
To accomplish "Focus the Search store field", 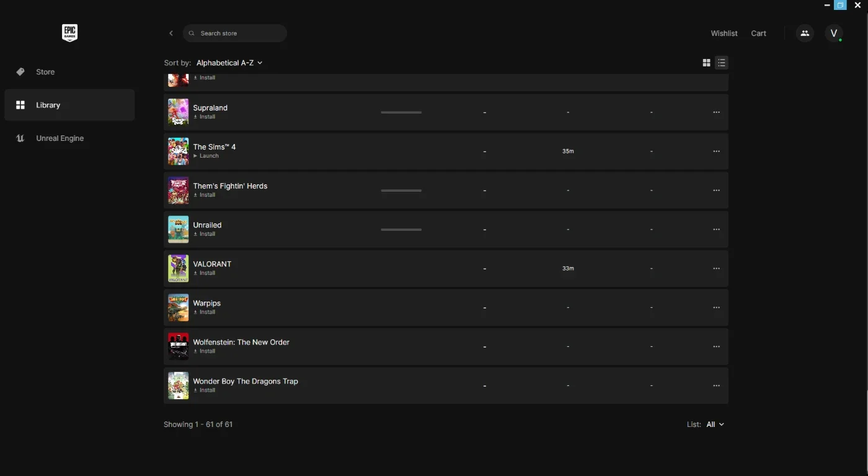I will tap(235, 34).
